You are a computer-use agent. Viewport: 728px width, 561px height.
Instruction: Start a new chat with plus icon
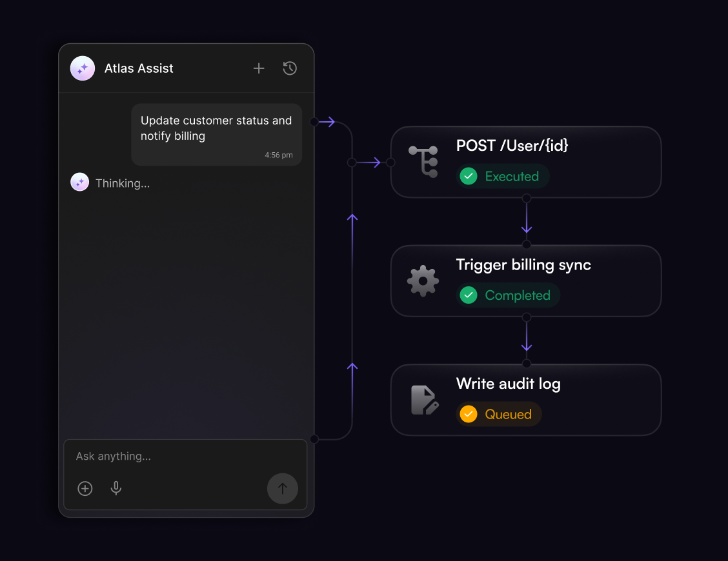click(259, 68)
